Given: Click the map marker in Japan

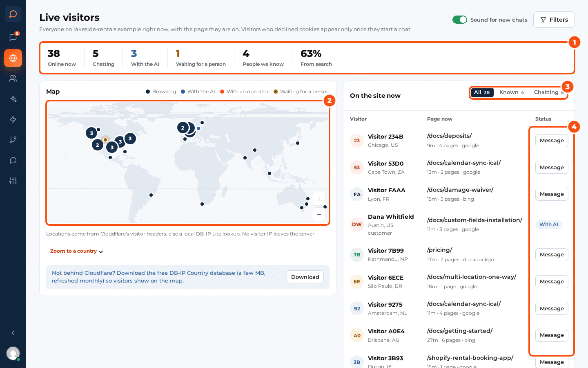Looking at the screenshot, I should point(298,143).
